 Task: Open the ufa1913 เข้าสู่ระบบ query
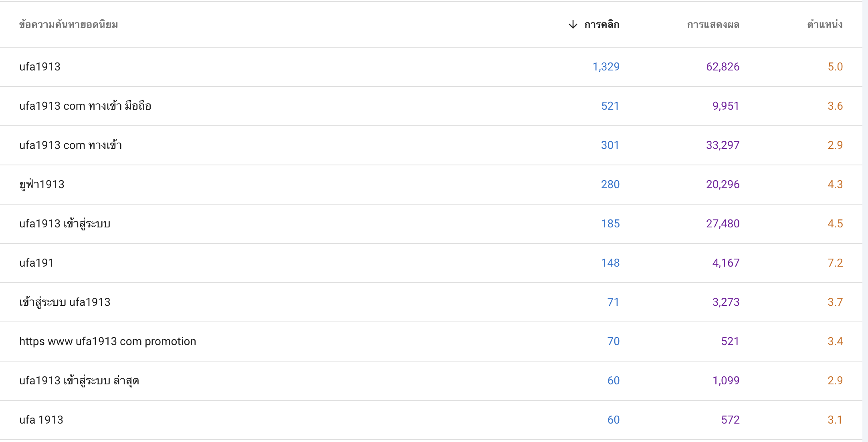(x=431, y=224)
